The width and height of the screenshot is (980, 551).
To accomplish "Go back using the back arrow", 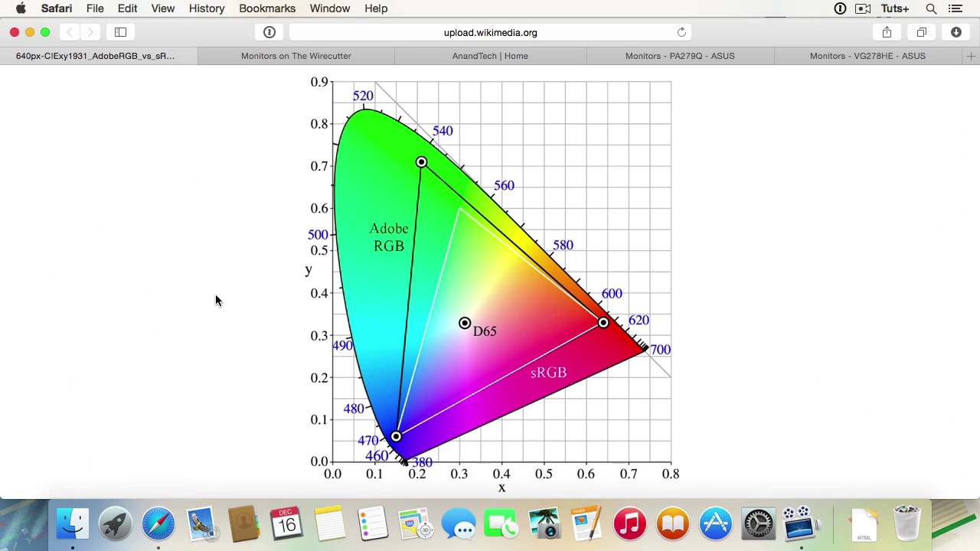I will coord(70,32).
